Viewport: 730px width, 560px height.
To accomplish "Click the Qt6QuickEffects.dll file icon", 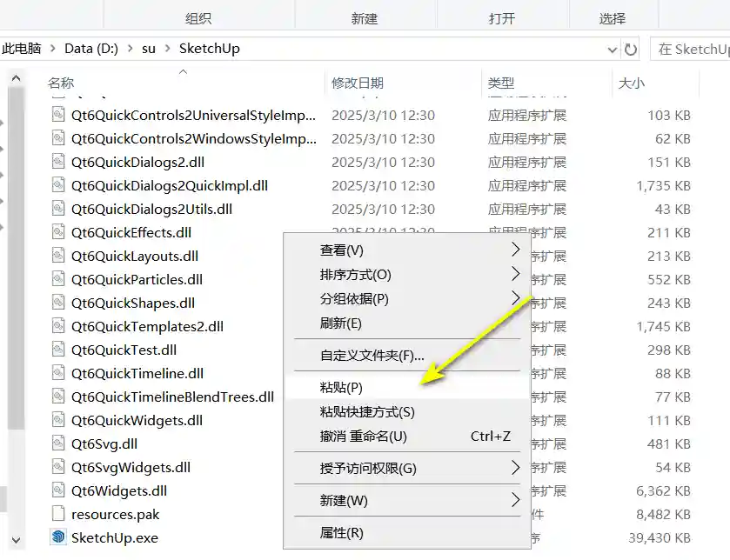I will pyautogui.click(x=58, y=232).
